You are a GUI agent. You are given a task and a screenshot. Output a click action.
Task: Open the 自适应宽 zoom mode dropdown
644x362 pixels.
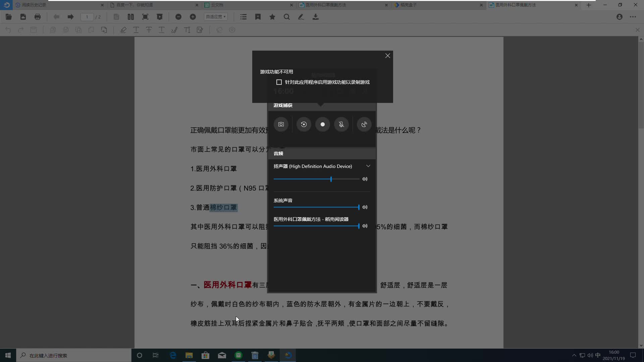click(216, 17)
